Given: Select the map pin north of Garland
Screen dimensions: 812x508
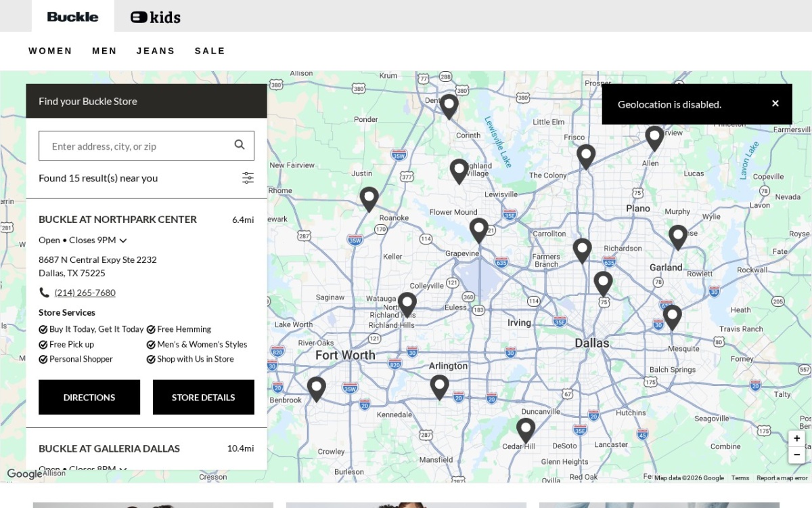Looking at the screenshot, I should click(x=678, y=237).
